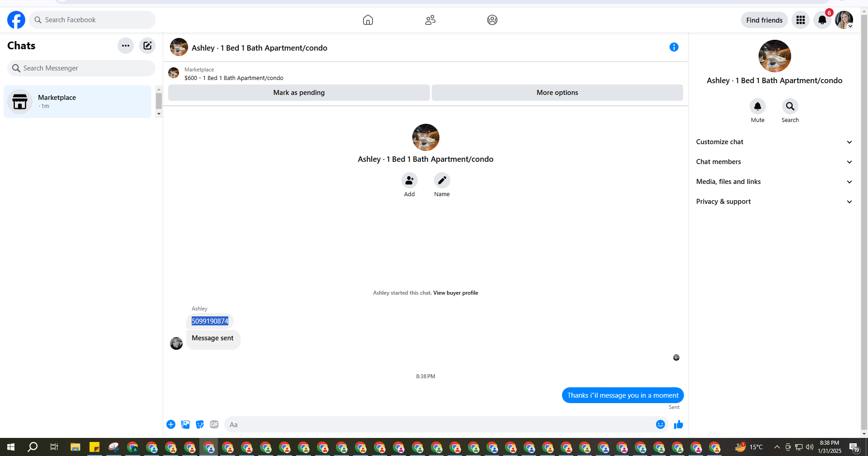This screenshot has width=868, height=456.
Task: Click the Name edit pencil icon
Action: tap(442, 180)
